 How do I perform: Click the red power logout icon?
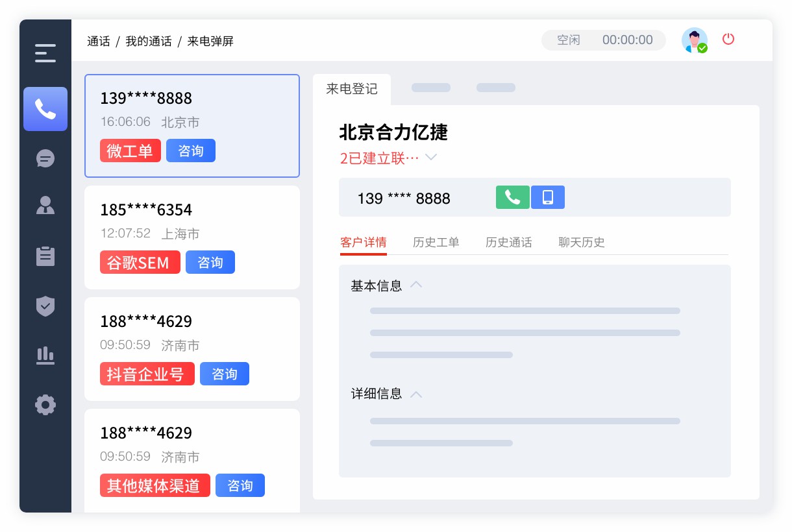[x=728, y=39]
